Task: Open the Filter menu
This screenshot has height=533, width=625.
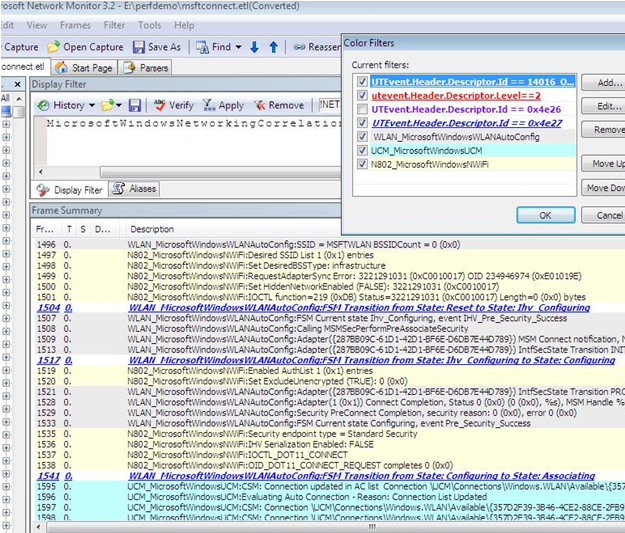Action: (114, 25)
